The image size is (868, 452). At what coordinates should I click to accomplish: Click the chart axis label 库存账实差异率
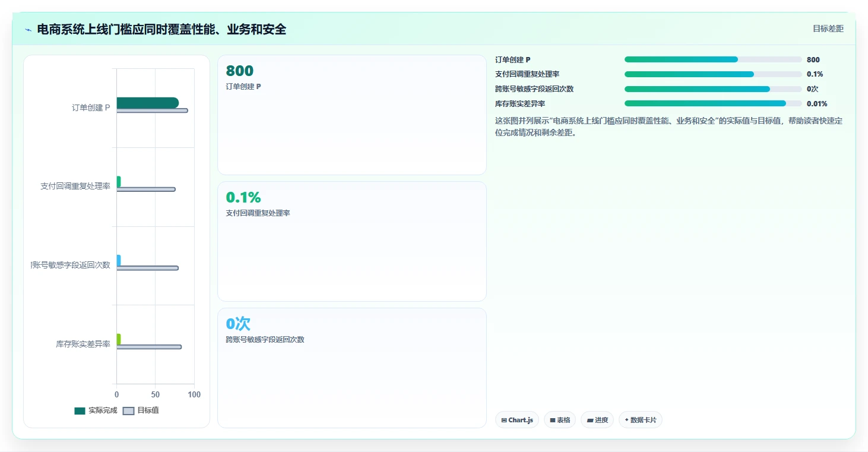point(83,344)
